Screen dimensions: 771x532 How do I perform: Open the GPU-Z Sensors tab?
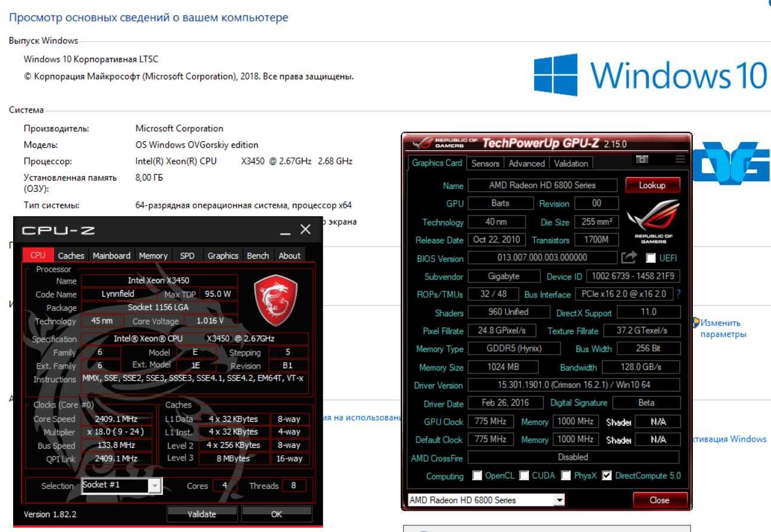point(485,163)
